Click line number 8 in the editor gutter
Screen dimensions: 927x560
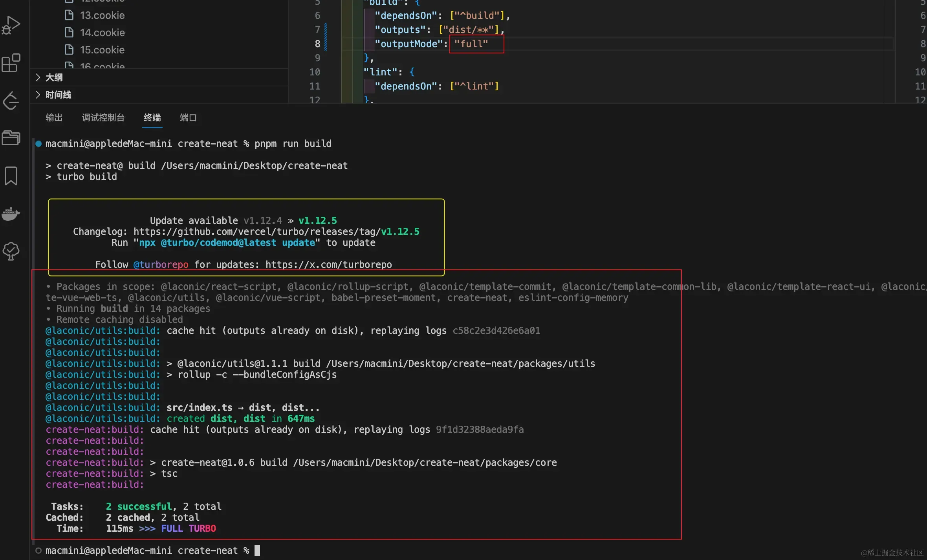click(317, 44)
